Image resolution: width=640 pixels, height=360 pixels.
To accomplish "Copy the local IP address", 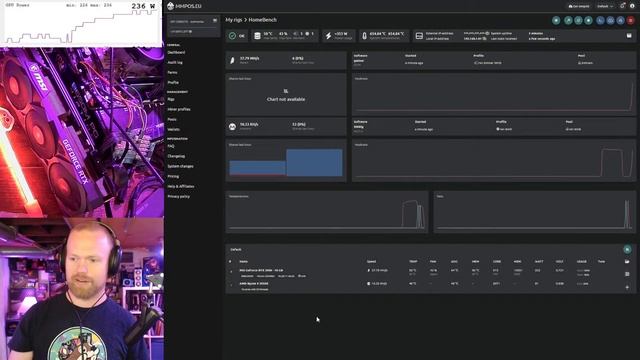I will click(484, 39).
